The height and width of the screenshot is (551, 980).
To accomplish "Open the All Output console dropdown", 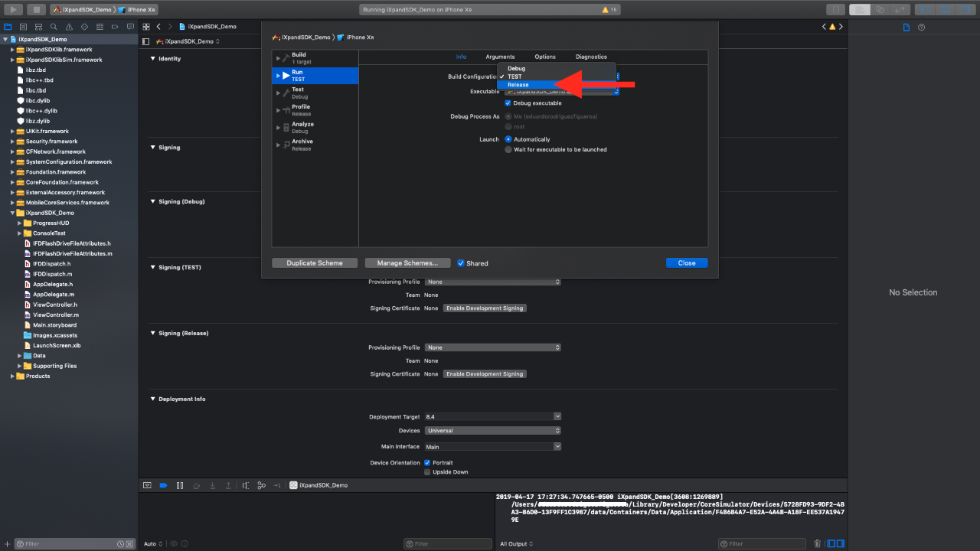I will tap(517, 543).
